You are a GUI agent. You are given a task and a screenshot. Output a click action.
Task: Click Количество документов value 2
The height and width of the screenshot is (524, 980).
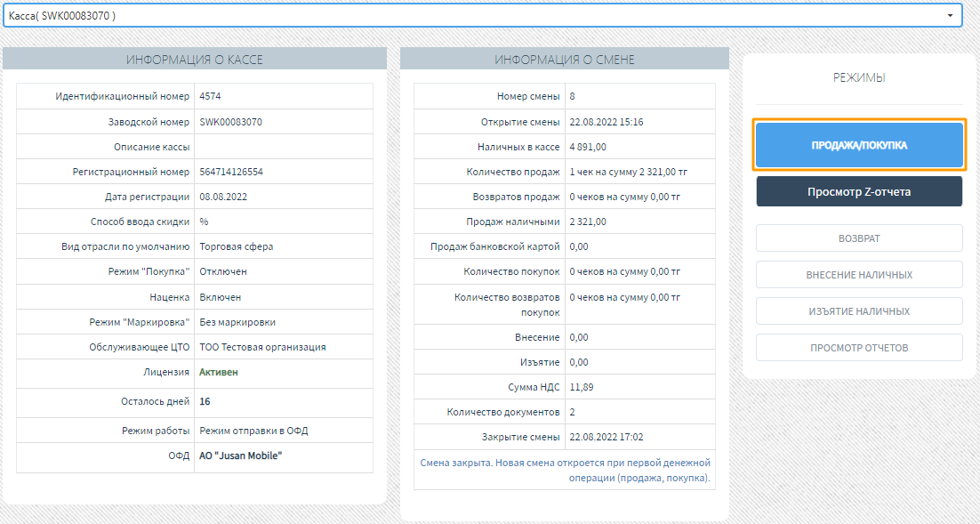click(x=573, y=412)
